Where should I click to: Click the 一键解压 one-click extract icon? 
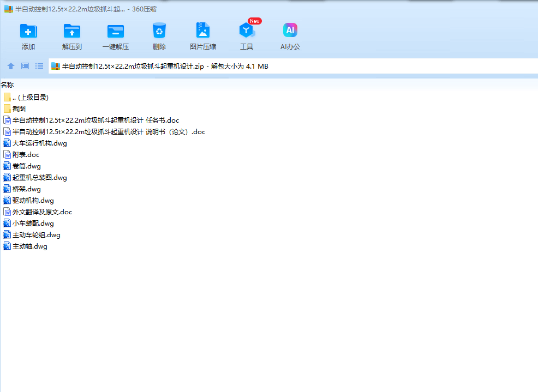(x=116, y=31)
